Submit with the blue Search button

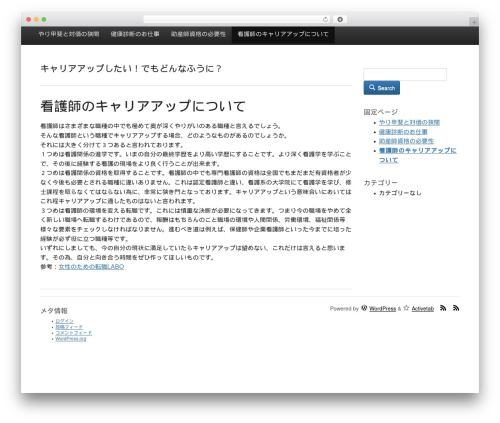[x=382, y=88]
